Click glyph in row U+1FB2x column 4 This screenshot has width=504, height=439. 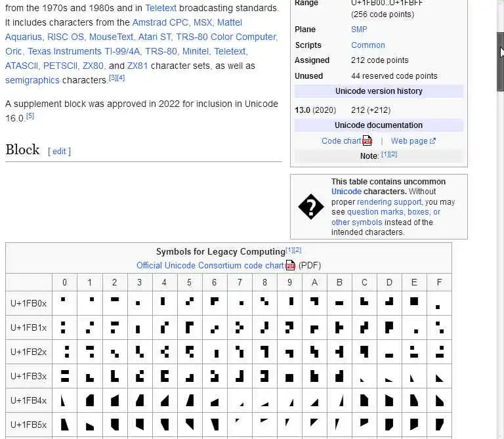click(x=165, y=352)
